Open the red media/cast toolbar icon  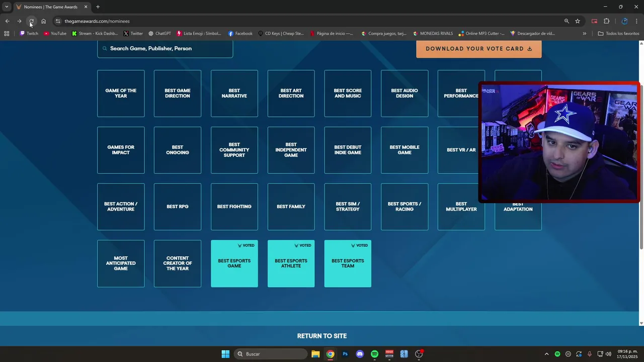(594, 21)
